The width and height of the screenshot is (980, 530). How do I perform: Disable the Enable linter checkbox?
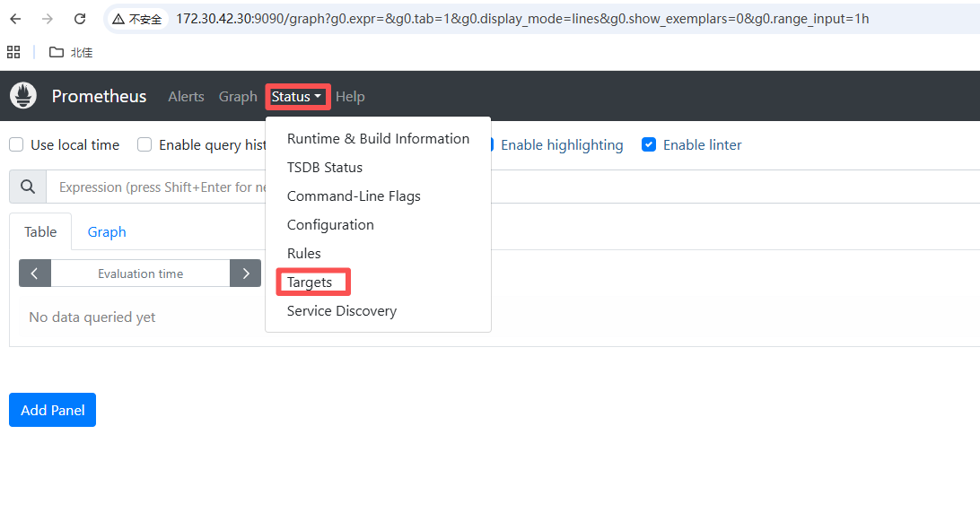(649, 145)
